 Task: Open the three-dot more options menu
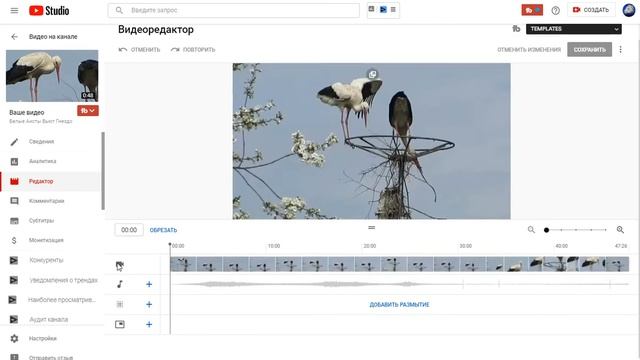(x=620, y=50)
